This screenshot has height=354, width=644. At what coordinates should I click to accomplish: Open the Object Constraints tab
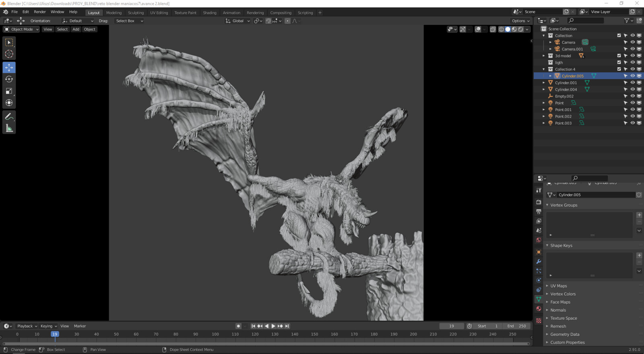pyautogui.click(x=539, y=290)
